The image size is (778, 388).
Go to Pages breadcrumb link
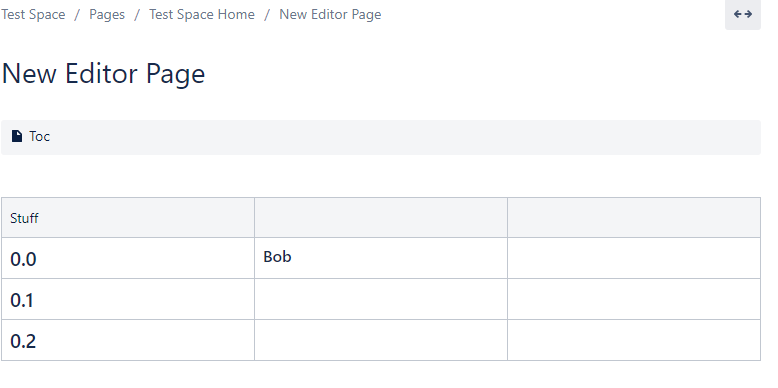pyautogui.click(x=107, y=14)
